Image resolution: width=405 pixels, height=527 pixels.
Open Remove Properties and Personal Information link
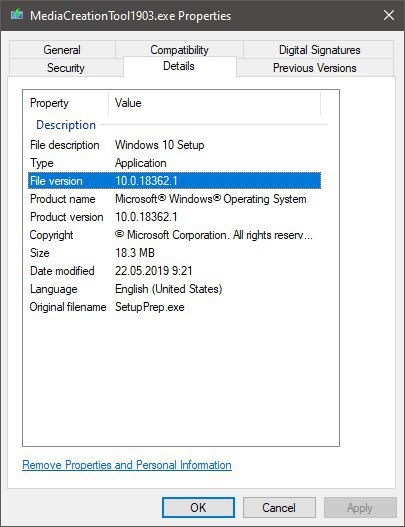click(127, 465)
